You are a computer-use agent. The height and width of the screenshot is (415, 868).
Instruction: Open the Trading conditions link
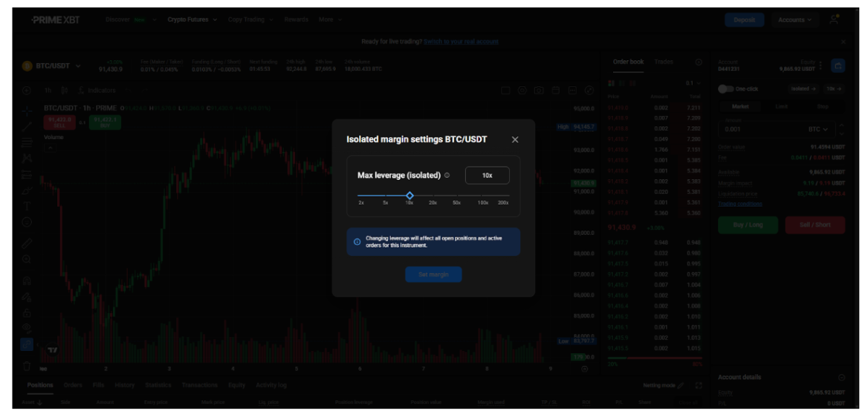click(740, 204)
